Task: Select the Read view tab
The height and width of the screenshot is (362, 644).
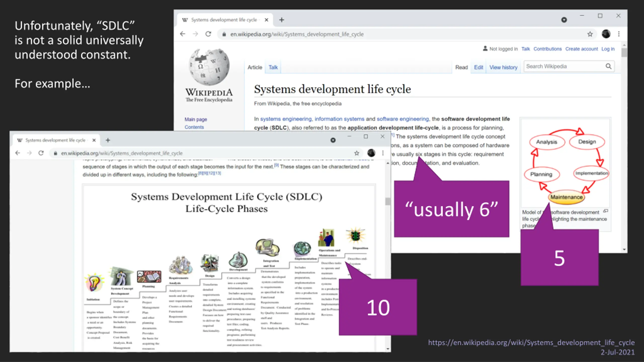Action: tap(461, 67)
